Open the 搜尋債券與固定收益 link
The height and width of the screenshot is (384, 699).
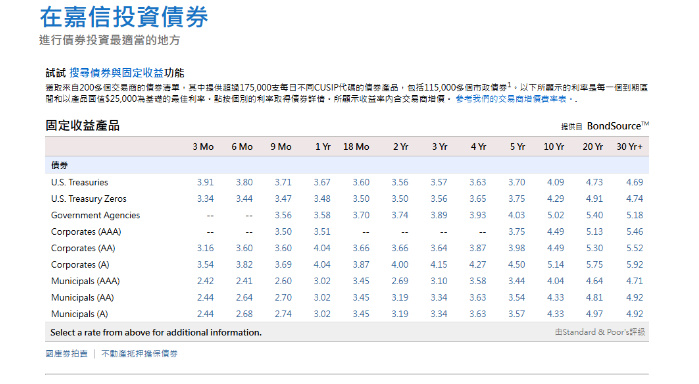(116, 73)
